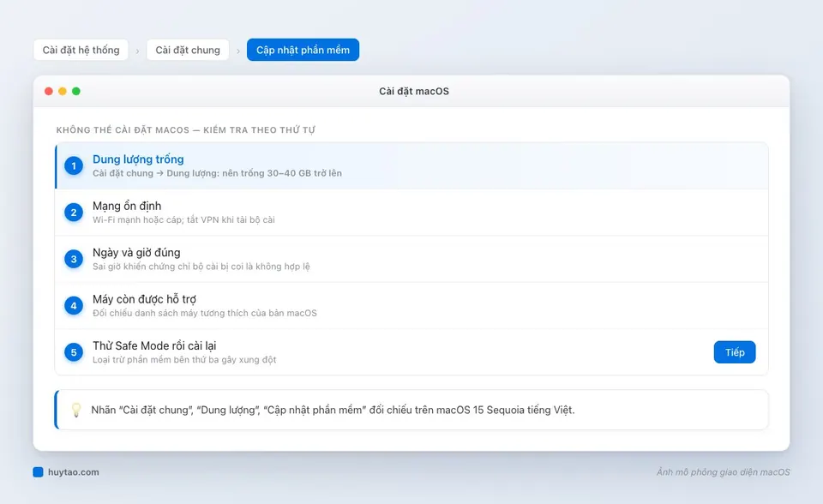Click subtitle about Wi-Fi mạnh hoặc cáp
This screenshot has width=823, height=504.
pyautogui.click(x=183, y=220)
